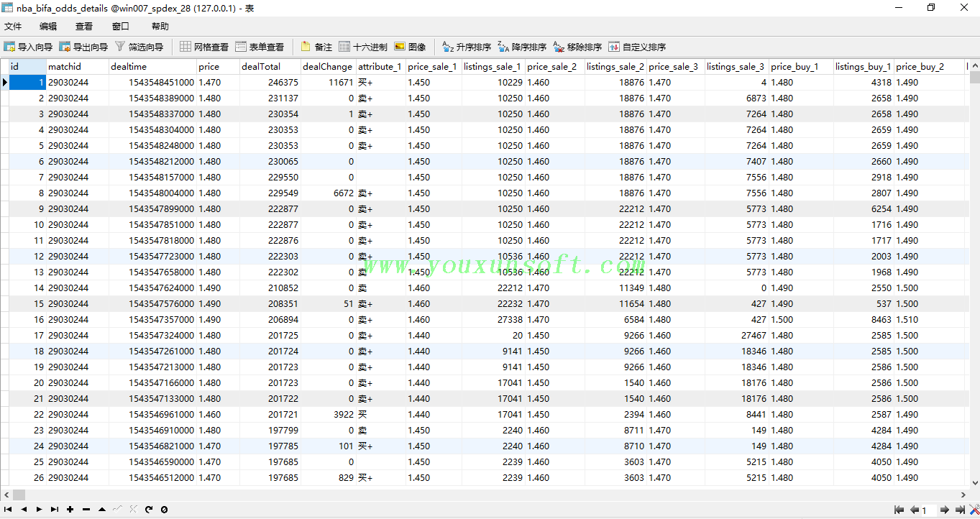Delete current record with minus button
The width and height of the screenshot is (980, 519).
click(x=86, y=510)
